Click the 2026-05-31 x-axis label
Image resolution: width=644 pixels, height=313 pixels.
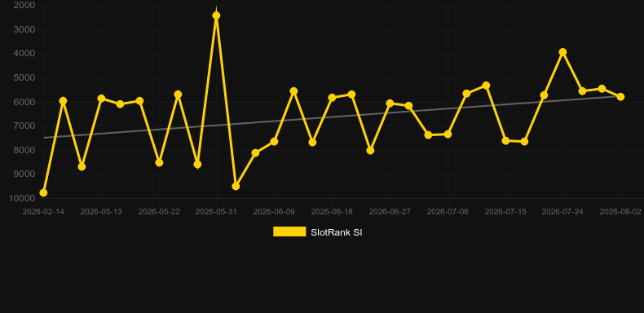point(216,212)
